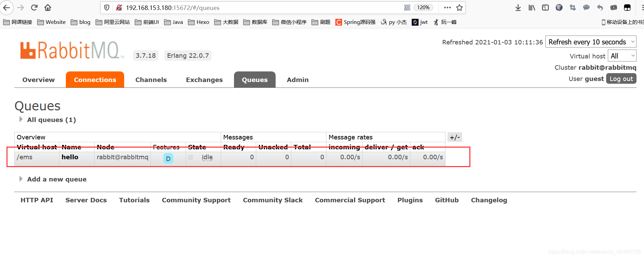The height and width of the screenshot is (258, 644).
Task: Open the 大数据 bookmark folder
Action: coord(226,22)
